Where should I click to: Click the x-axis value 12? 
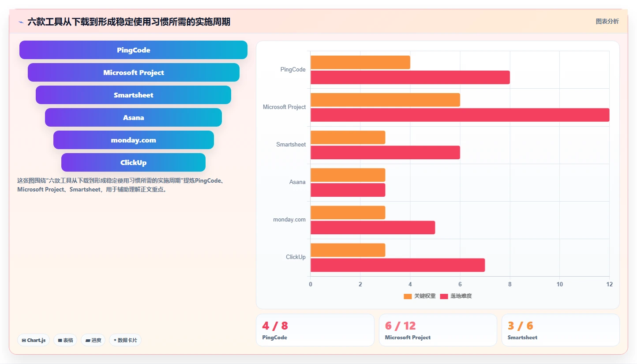coord(609,284)
